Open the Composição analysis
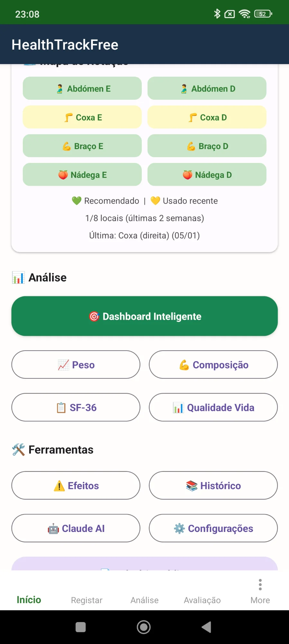This screenshot has height=644, width=289. (x=213, y=365)
